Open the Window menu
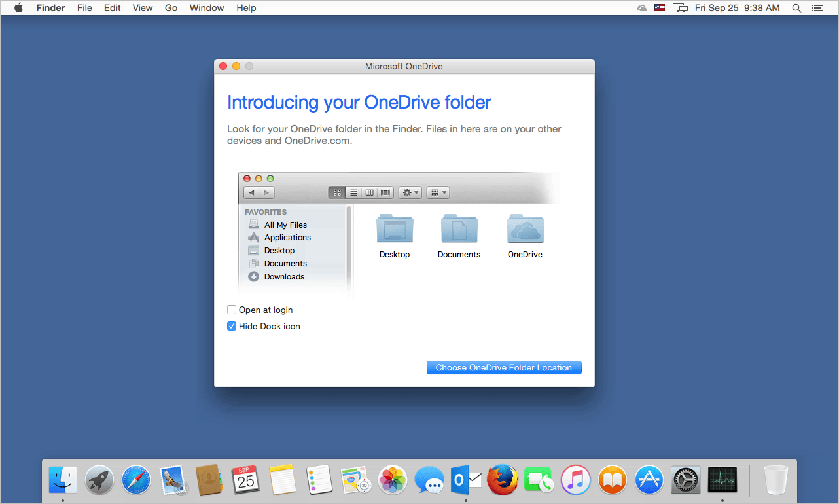The height and width of the screenshot is (504, 839). click(207, 8)
